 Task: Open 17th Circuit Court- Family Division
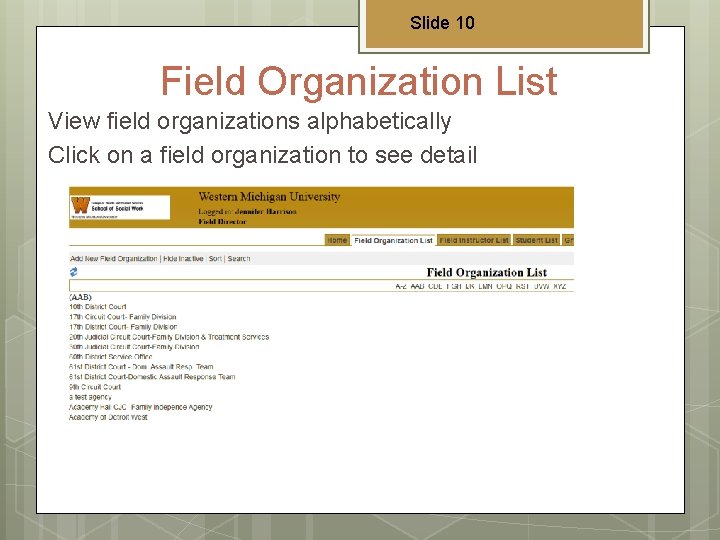coord(123,317)
